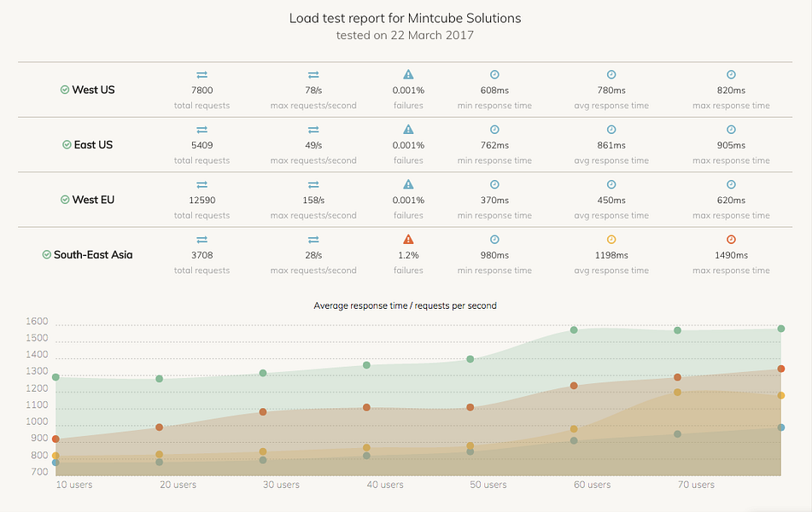Viewport: 812px width, 512px height.
Task: Select the West US region label
Action: (x=93, y=90)
